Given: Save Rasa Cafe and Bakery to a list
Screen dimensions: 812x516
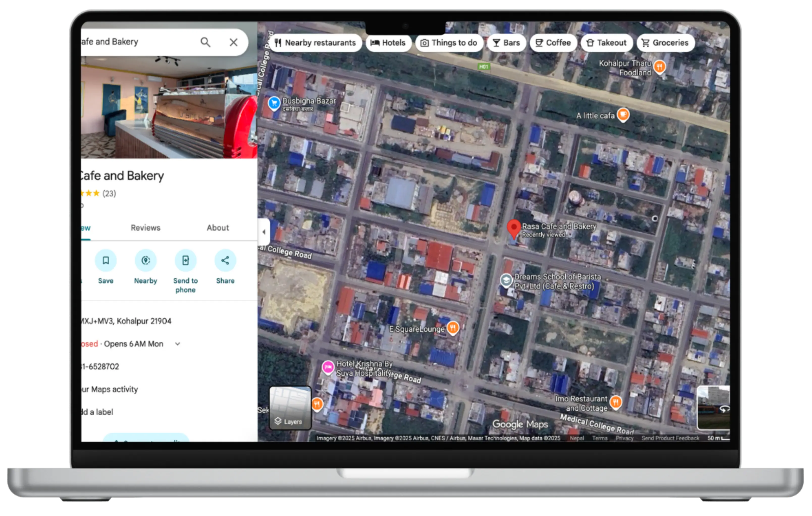Looking at the screenshot, I should (x=106, y=260).
